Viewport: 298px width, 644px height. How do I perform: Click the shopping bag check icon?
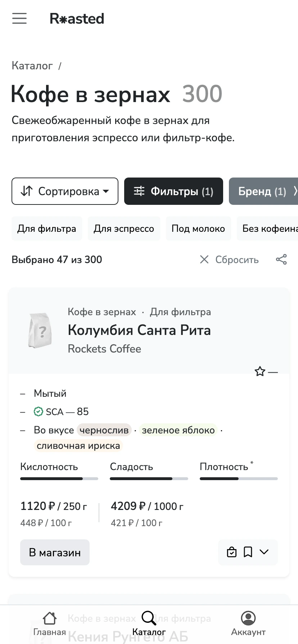point(232,552)
